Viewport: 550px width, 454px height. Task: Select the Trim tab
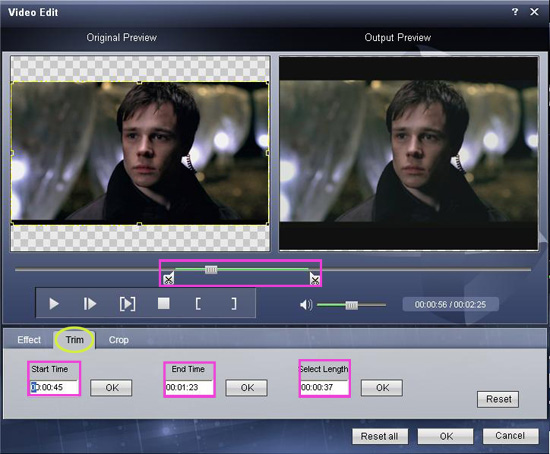point(75,340)
